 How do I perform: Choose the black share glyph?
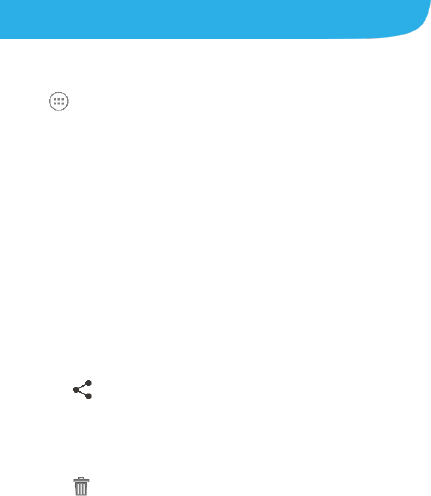click(82, 389)
